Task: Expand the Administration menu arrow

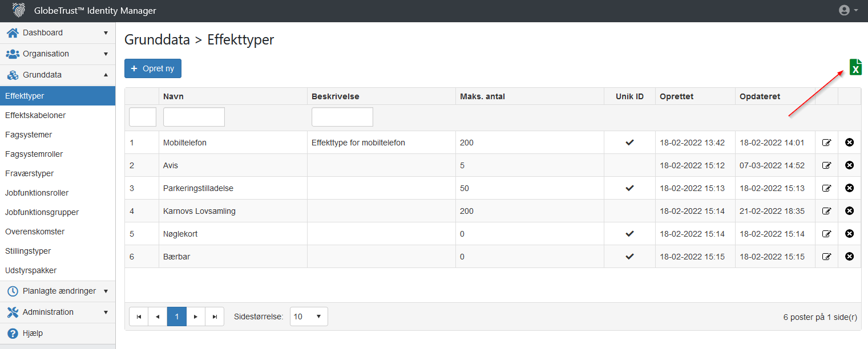Action: pyautogui.click(x=106, y=312)
